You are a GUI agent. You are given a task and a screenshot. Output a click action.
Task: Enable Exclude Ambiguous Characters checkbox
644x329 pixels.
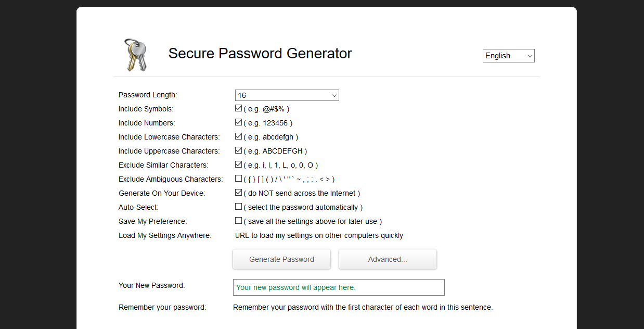click(238, 179)
